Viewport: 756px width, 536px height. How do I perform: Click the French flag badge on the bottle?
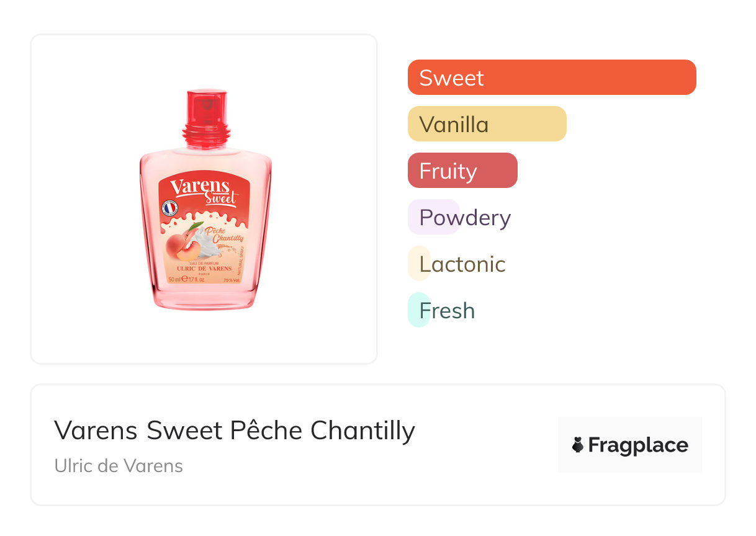click(x=169, y=208)
